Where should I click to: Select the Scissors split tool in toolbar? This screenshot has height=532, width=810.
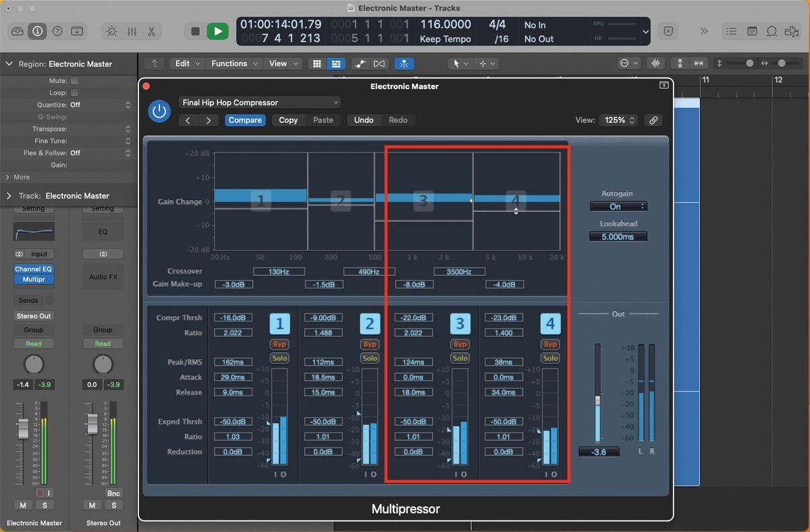coord(151,31)
